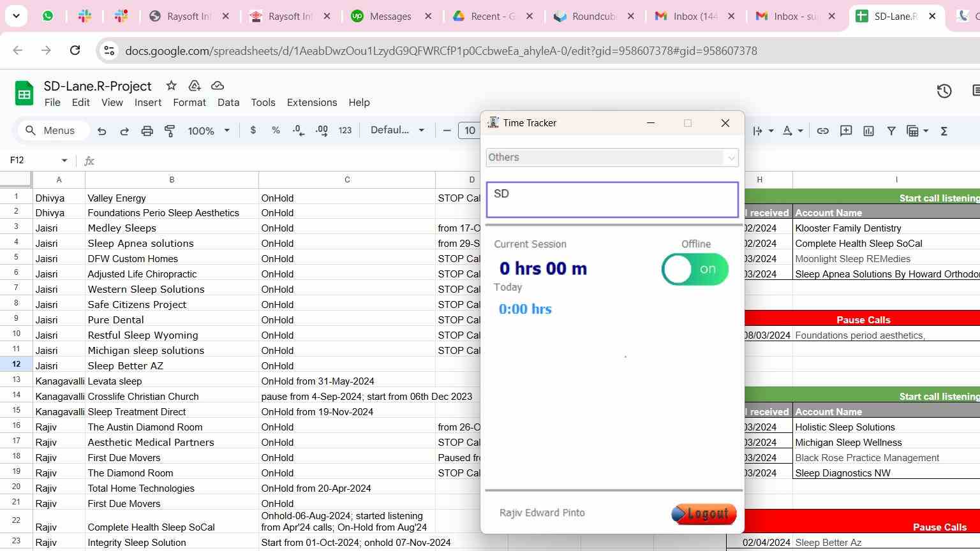Select the cell 'Klooster Family Dentistry'
Viewport: 980px width, 551px height.
click(x=887, y=228)
